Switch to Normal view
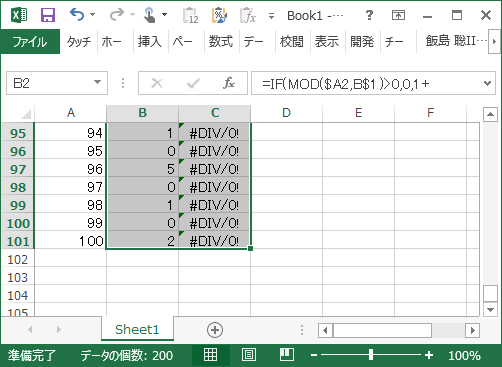This screenshot has height=367, width=502. [x=211, y=355]
